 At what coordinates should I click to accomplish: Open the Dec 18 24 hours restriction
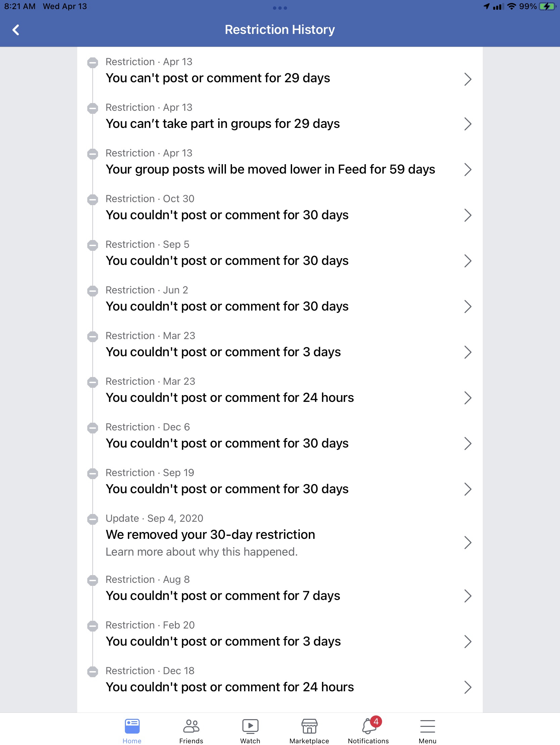(280, 680)
